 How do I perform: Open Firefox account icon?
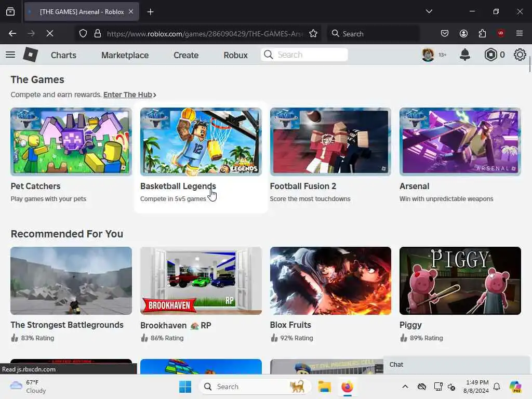(x=463, y=33)
